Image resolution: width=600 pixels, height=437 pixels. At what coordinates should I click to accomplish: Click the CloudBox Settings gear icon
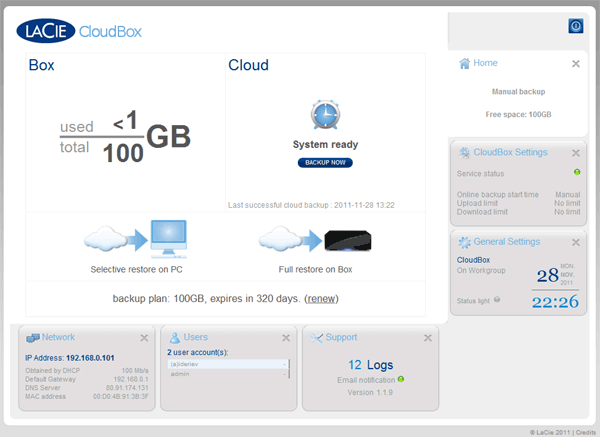click(x=464, y=153)
